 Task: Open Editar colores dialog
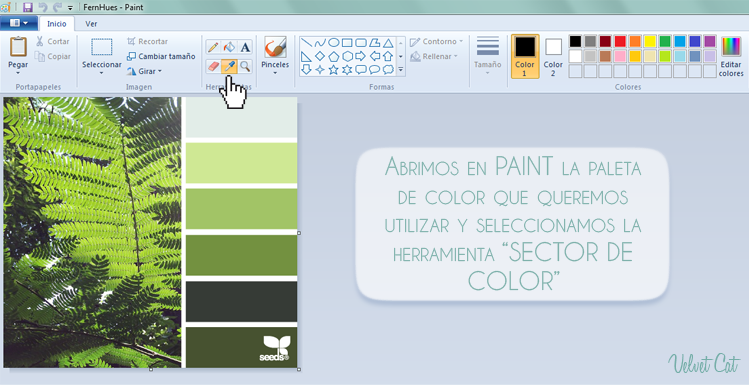coord(731,56)
